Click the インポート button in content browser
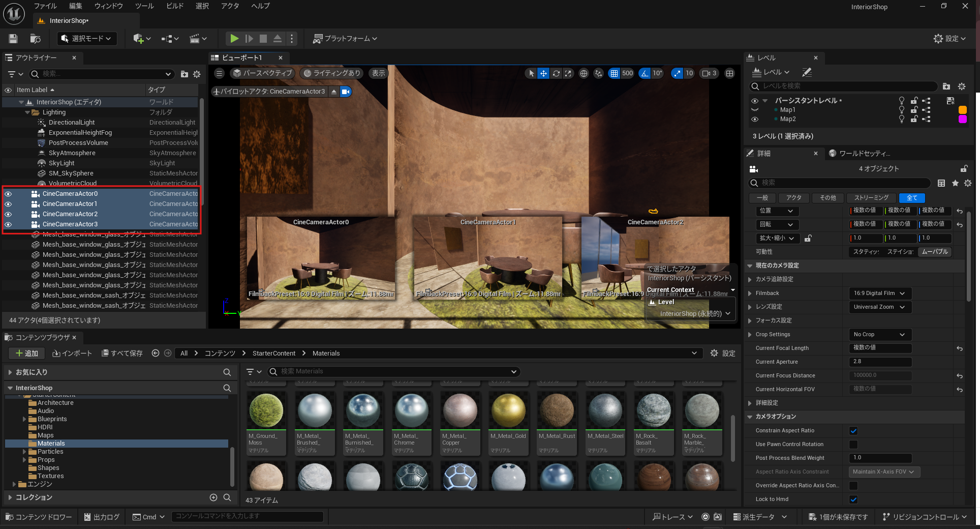980x529 pixels. (x=72, y=354)
